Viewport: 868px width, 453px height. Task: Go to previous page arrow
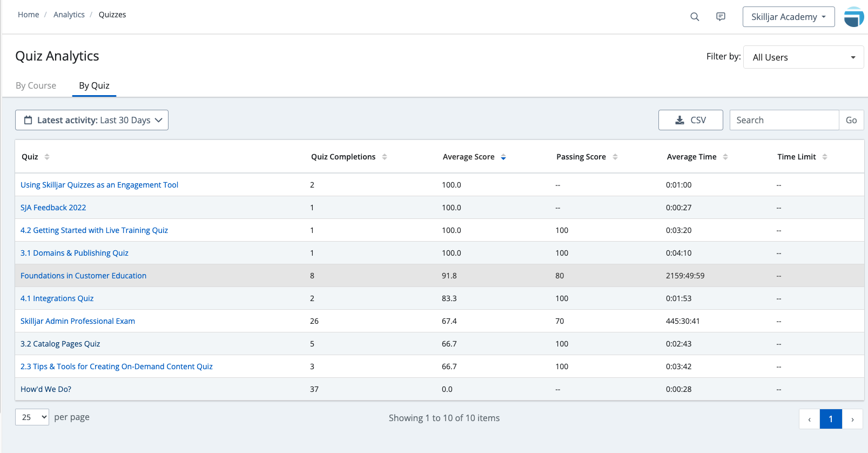click(x=809, y=419)
